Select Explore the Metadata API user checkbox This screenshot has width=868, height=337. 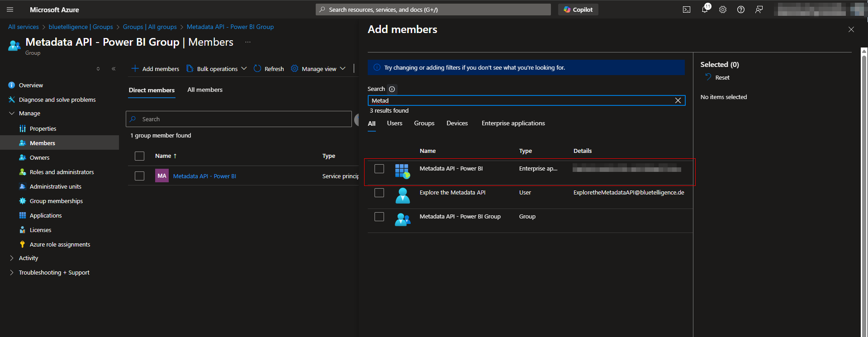(379, 193)
